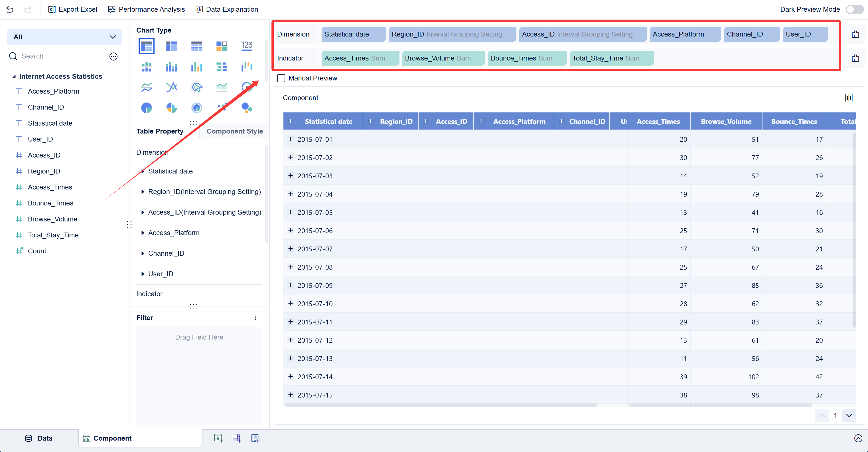Expand the Statistical date dimension under Table Property
The image size is (868, 452).
[x=143, y=171]
